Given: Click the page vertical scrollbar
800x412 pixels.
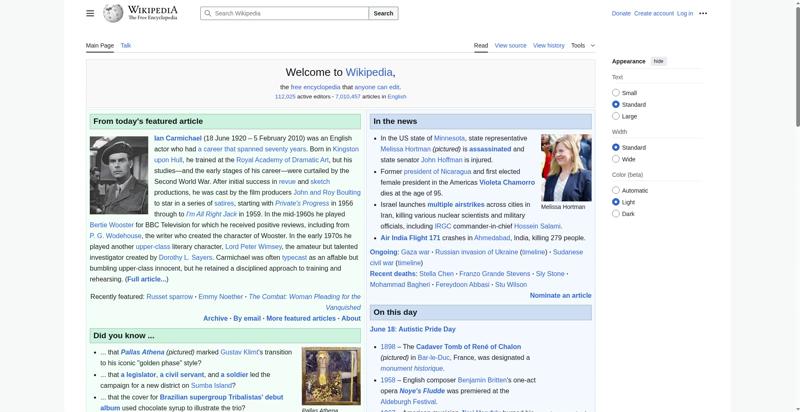Looking at the screenshot, I should click(x=797, y=66).
